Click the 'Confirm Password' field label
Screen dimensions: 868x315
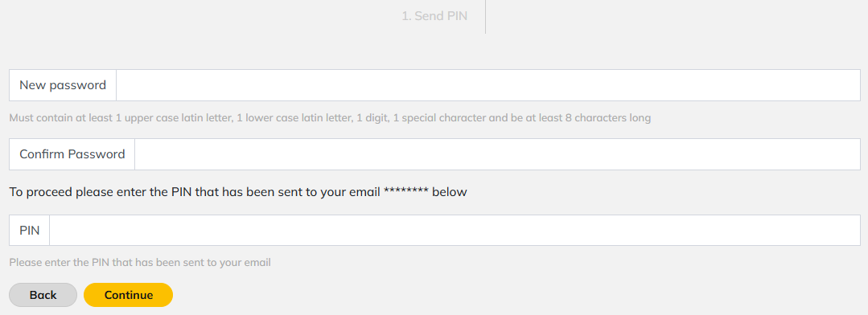tap(72, 154)
